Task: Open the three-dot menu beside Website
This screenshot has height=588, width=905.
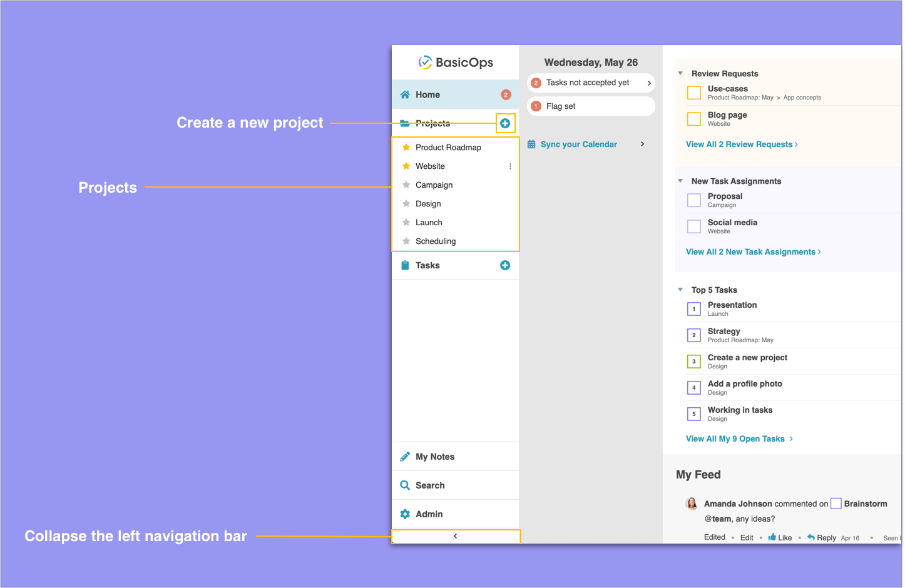Action: pyautogui.click(x=510, y=166)
